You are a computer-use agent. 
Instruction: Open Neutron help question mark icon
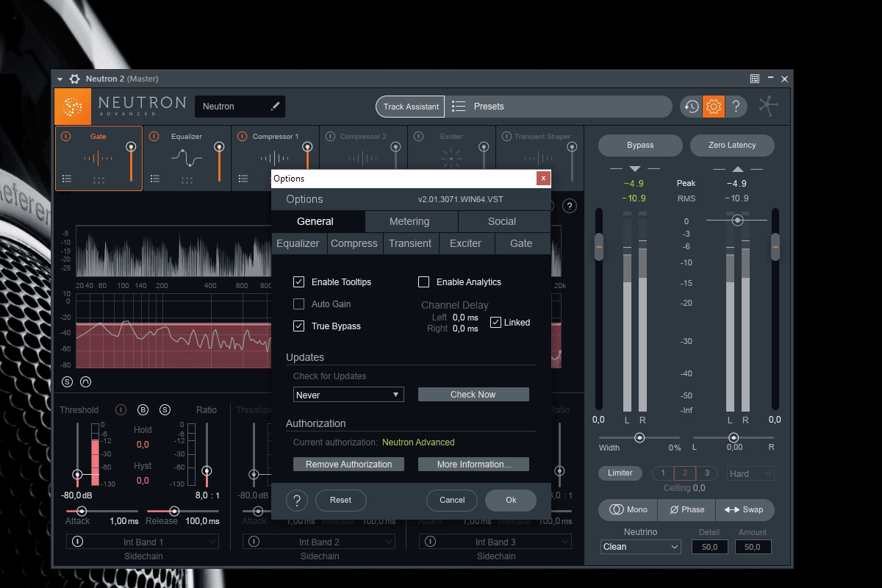pos(736,107)
